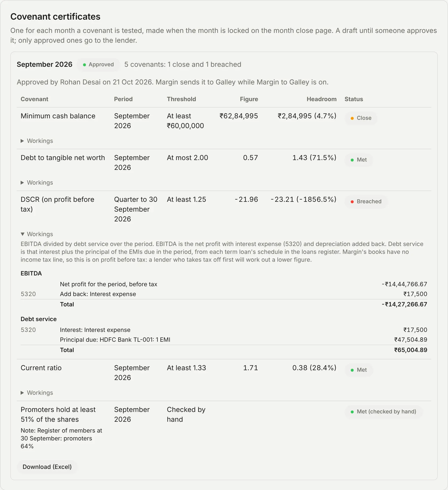Image resolution: width=448 pixels, height=490 pixels.
Task: Select headroom '₹2,84,995 (4.7%)'
Action: click(307, 116)
